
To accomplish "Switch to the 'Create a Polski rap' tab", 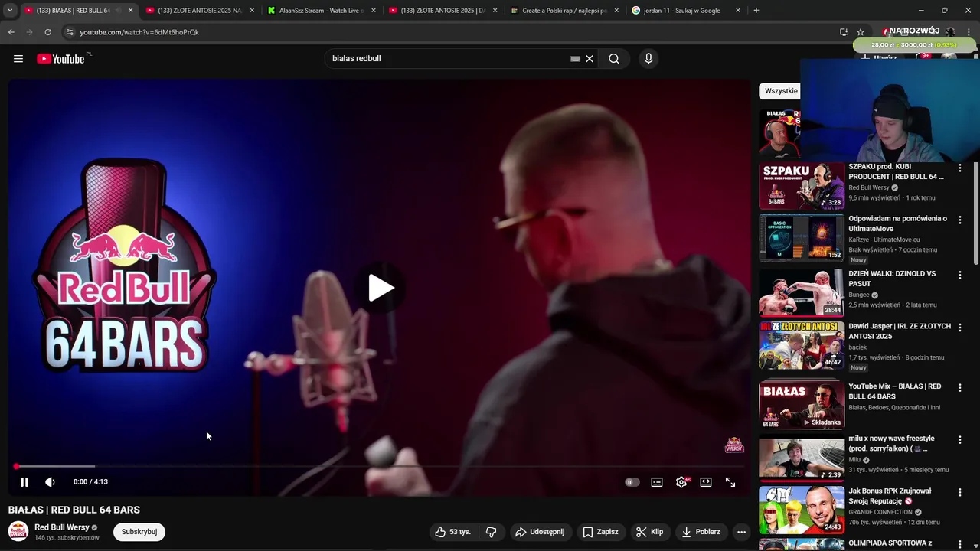I will click(x=563, y=11).
